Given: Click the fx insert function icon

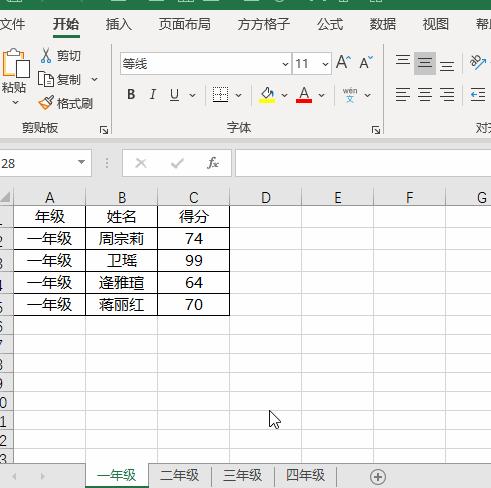Looking at the screenshot, I should (x=213, y=163).
